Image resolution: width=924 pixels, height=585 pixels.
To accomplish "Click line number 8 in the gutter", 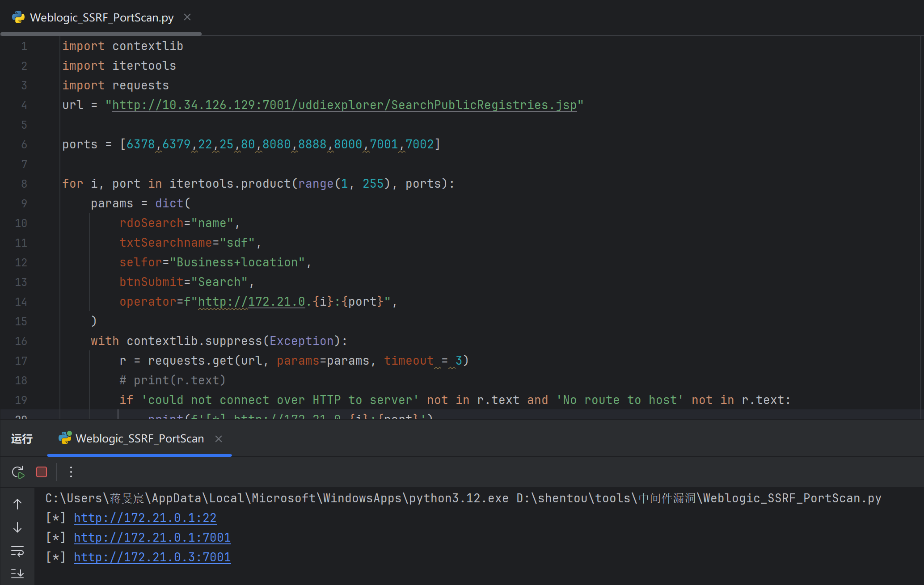I will pos(24,184).
